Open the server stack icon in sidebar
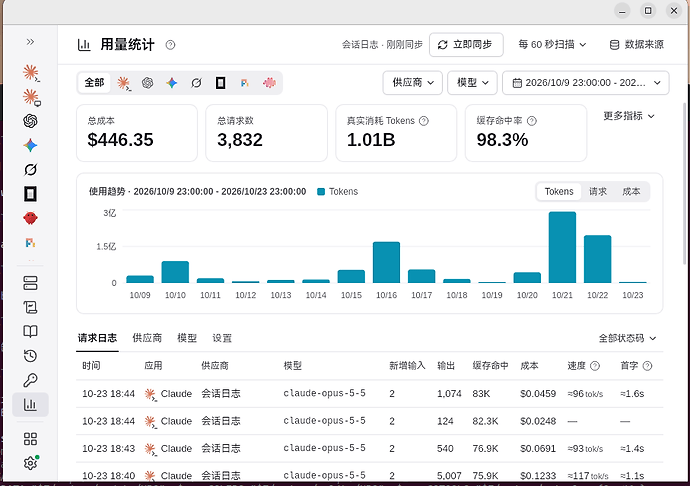 click(30, 283)
